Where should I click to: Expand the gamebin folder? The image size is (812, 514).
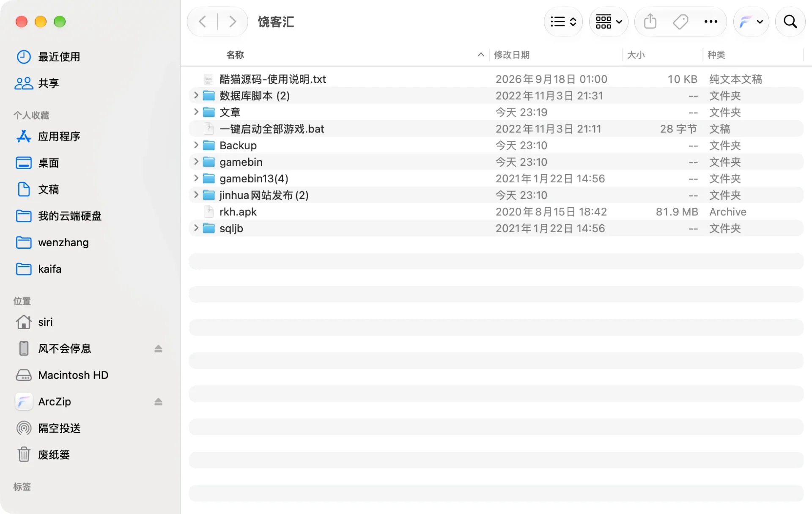[x=196, y=162]
